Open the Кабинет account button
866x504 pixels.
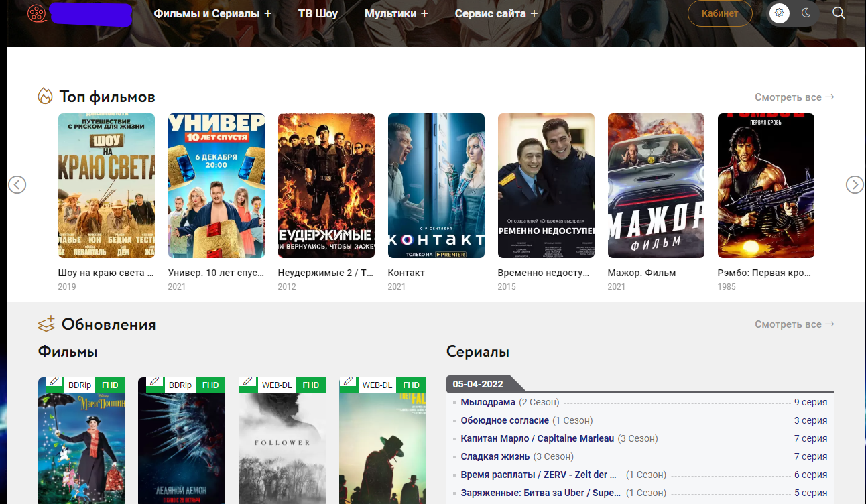pos(720,13)
